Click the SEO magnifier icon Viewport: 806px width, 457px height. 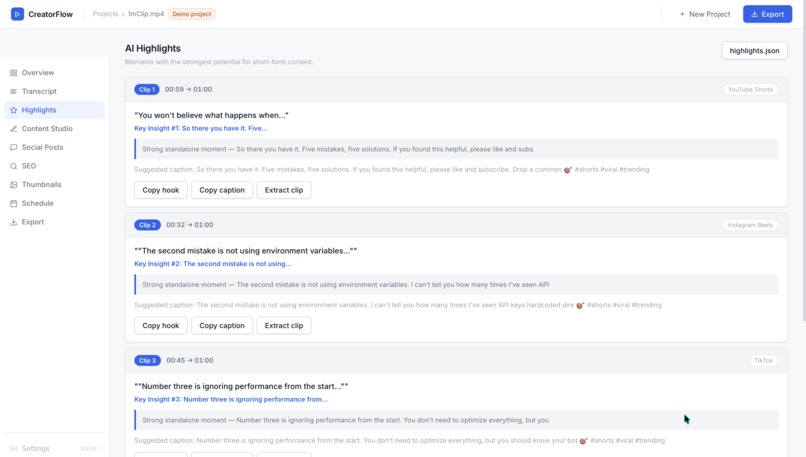click(13, 166)
